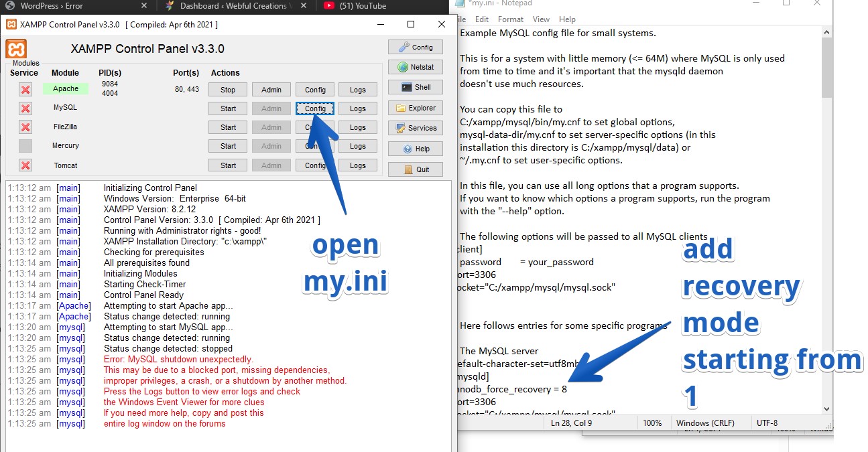
Task: Open the MySQL Logs
Action: (x=357, y=108)
